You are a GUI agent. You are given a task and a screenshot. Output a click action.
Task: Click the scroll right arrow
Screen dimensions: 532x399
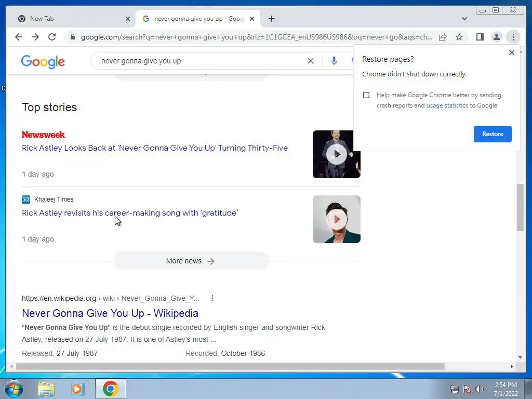coord(512,366)
